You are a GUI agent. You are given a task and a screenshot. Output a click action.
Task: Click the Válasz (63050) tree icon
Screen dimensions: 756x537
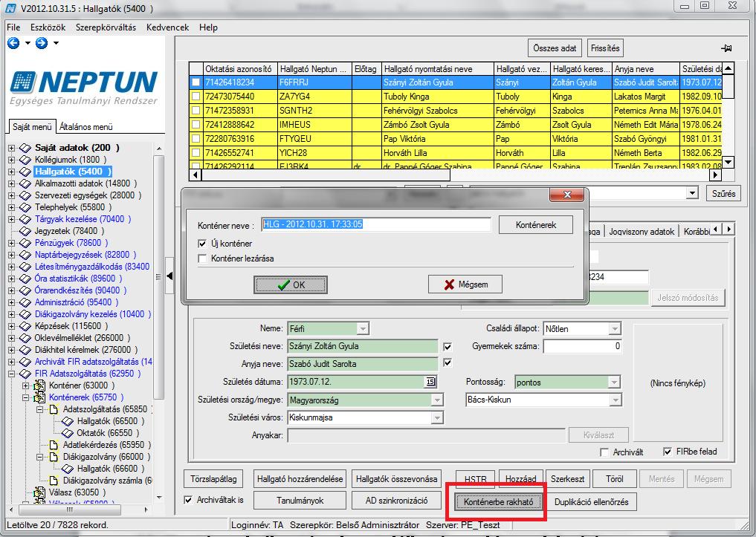[x=39, y=492]
